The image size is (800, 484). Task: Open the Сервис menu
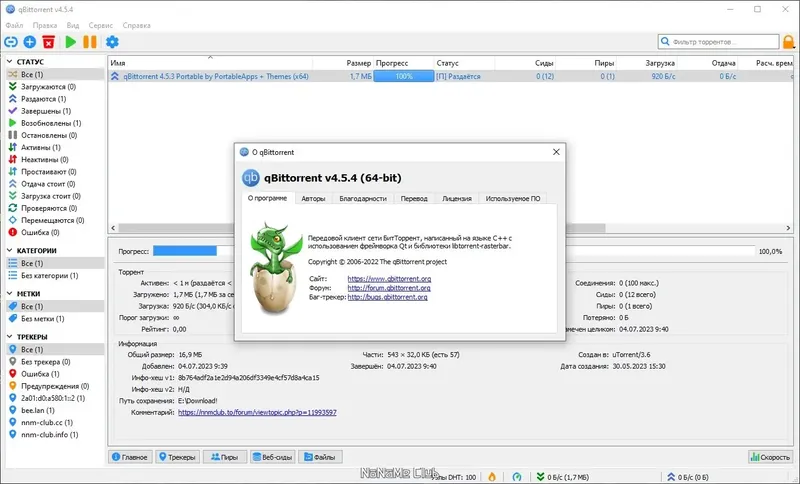tap(101, 25)
